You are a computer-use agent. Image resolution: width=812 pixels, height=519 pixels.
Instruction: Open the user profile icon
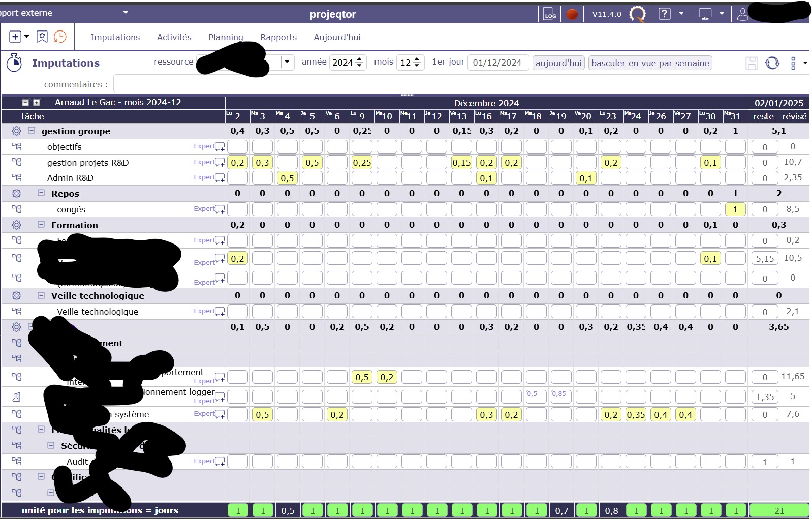(x=742, y=14)
